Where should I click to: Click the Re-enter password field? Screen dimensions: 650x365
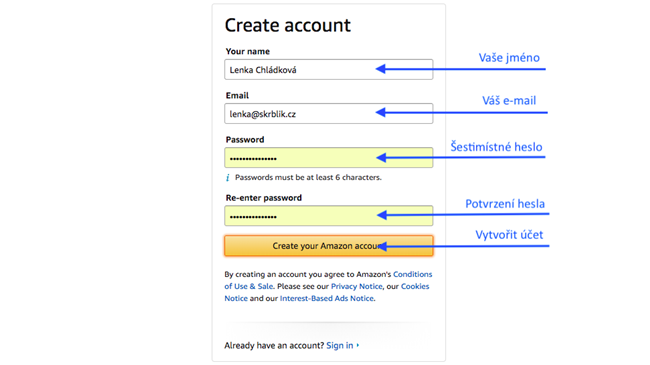(329, 216)
